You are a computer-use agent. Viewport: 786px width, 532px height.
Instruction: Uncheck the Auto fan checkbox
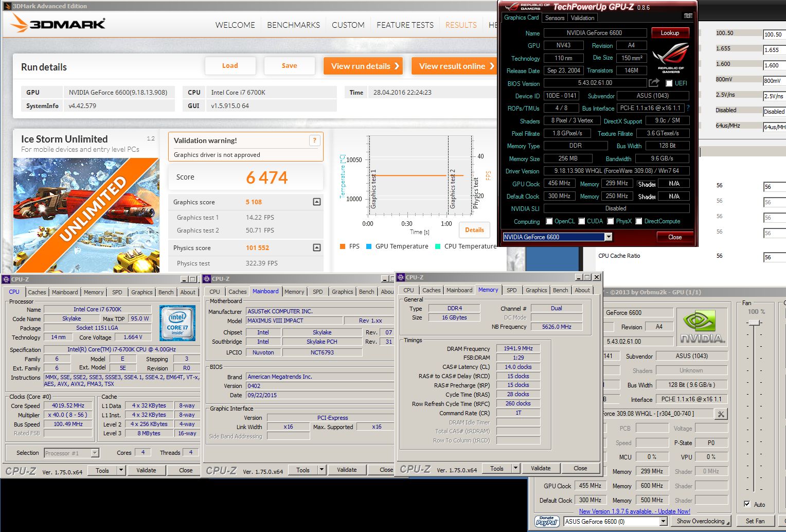pos(747,504)
